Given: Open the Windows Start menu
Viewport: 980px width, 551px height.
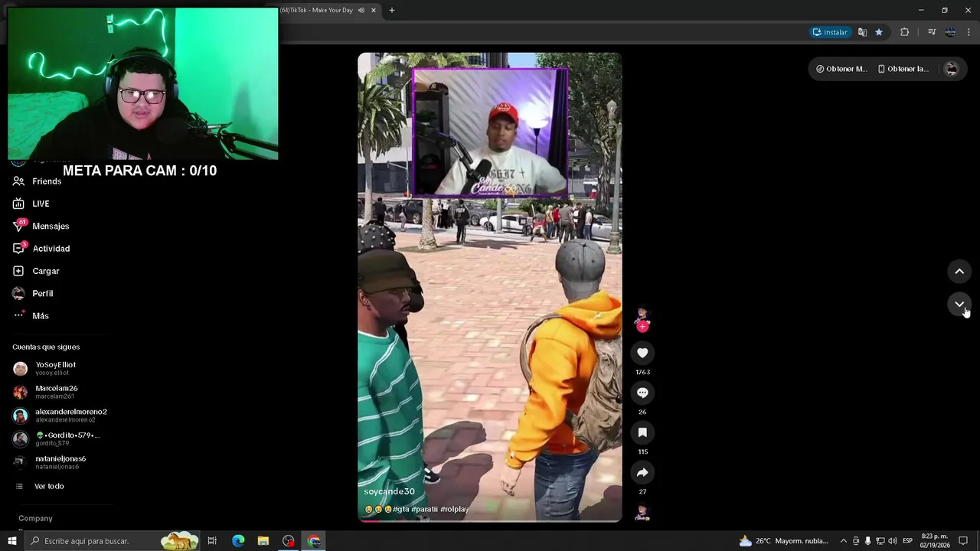Looking at the screenshot, I should point(11,541).
